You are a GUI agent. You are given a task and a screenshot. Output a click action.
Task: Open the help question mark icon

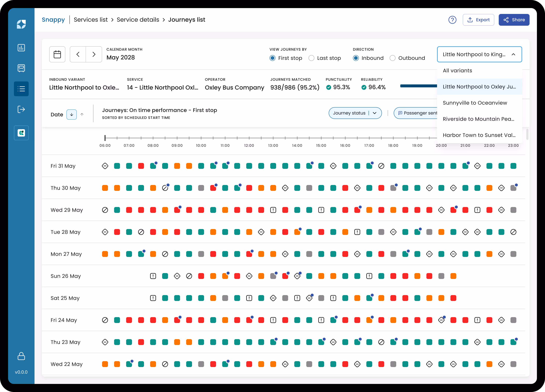(x=452, y=20)
